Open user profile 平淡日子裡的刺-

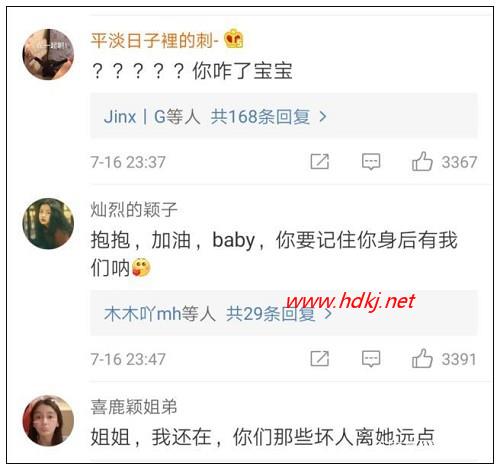(154, 41)
